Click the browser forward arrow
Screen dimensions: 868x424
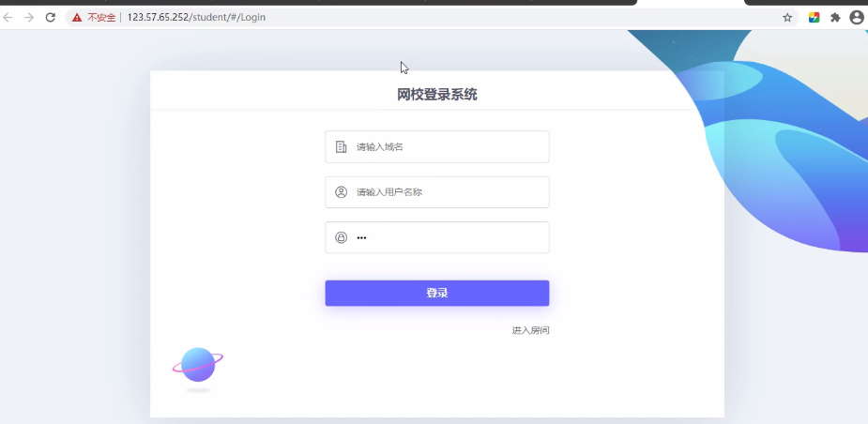pyautogui.click(x=29, y=17)
